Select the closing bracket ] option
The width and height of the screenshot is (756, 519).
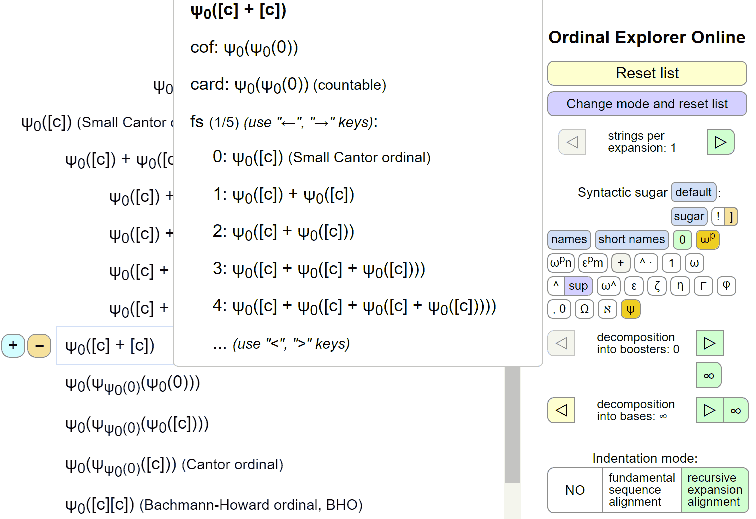pos(731,216)
